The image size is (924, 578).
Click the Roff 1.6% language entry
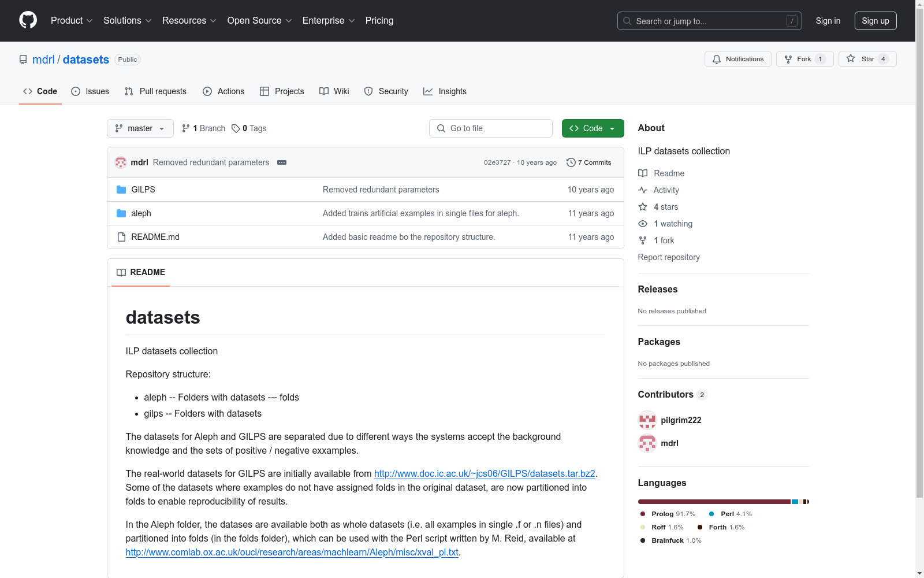(x=662, y=527)
